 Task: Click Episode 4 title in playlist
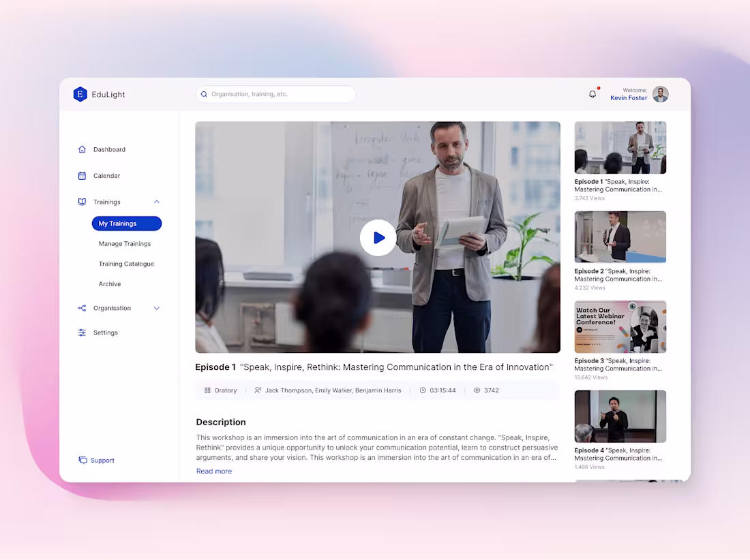pyautogui.click(x=618, y=454)
